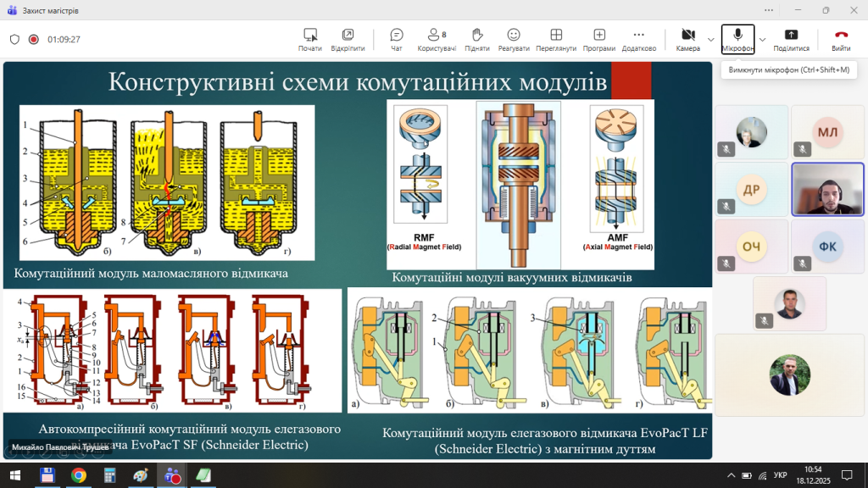This screenshot has height=488, width=868.
Task: Open Google Chrome from the taskbar
Action: (x=79, y=474)
